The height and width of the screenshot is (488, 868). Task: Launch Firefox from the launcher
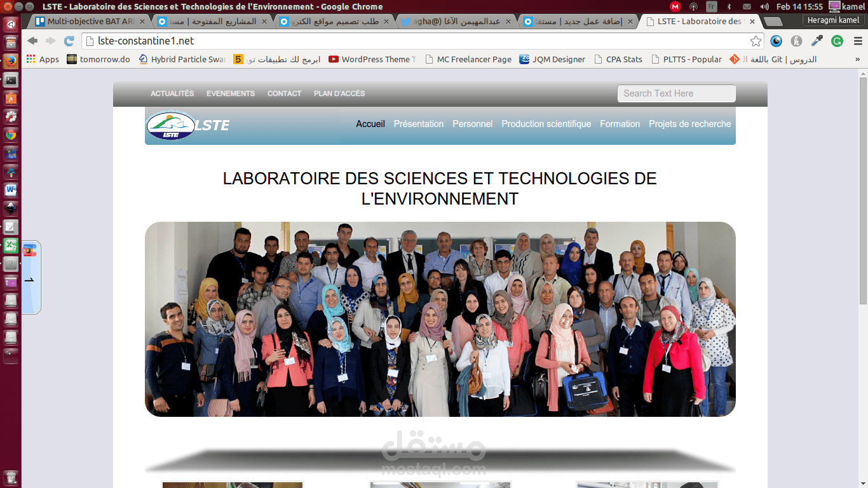(11, 62)
